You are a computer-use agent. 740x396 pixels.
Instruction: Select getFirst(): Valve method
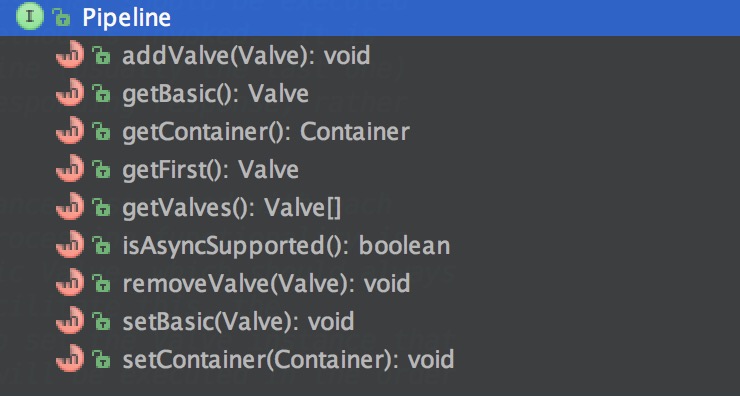[x=210, y=169]
